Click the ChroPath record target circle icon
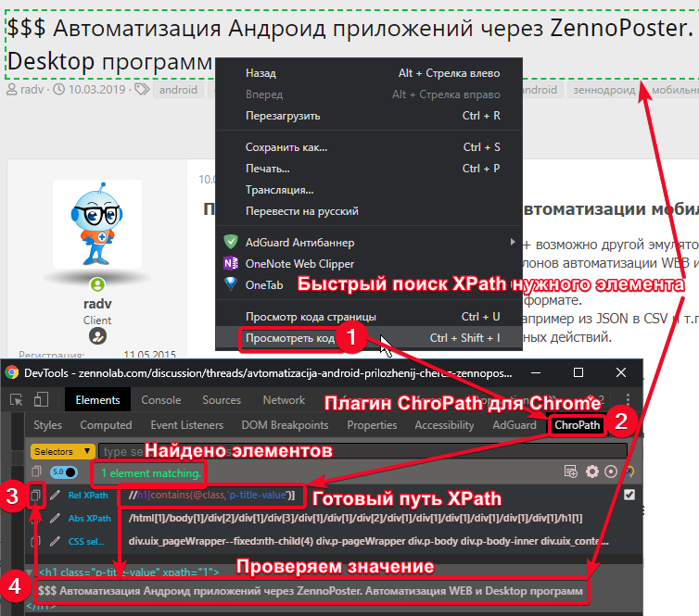Screen dimensions: 699x616 pyautogui.click(x=611, y=471)
